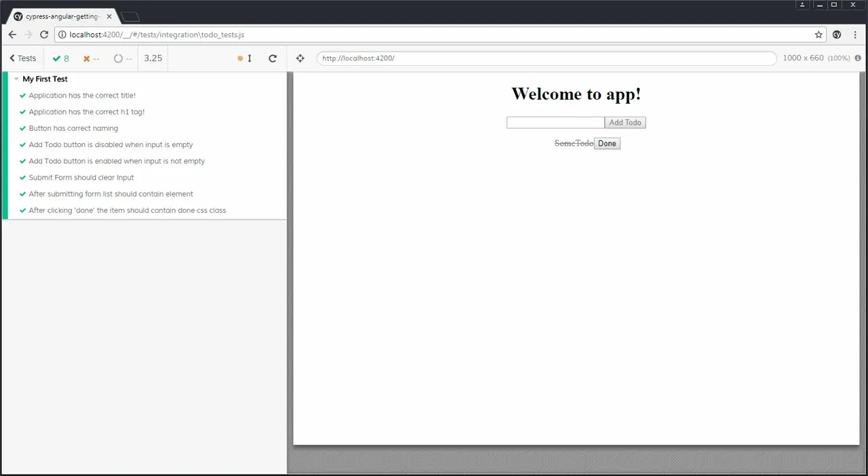This screenshot has width=868, height=476.
Task: Open test 'Application has the correct h1 tag!'
Action: [x=87, y=112]
